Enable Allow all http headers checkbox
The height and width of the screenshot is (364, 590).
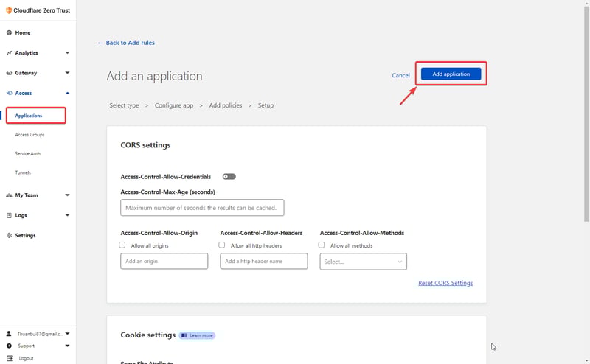tap(222, 245)
